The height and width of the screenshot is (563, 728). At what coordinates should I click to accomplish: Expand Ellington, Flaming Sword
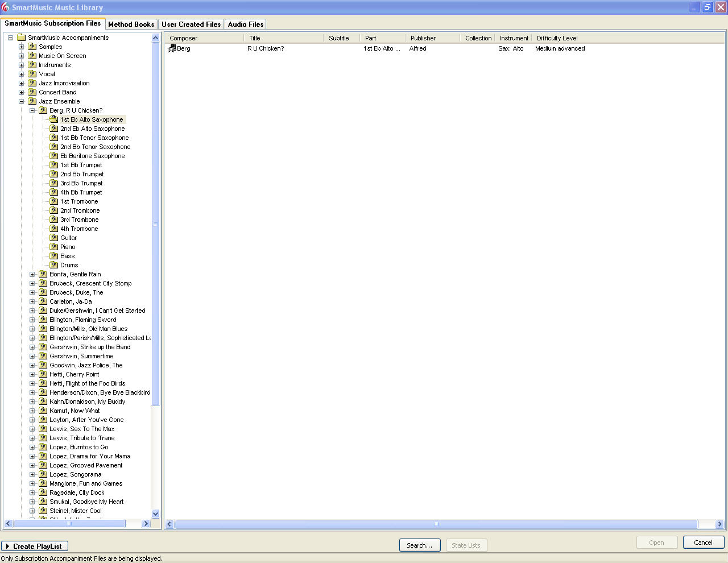click(32, 320)
